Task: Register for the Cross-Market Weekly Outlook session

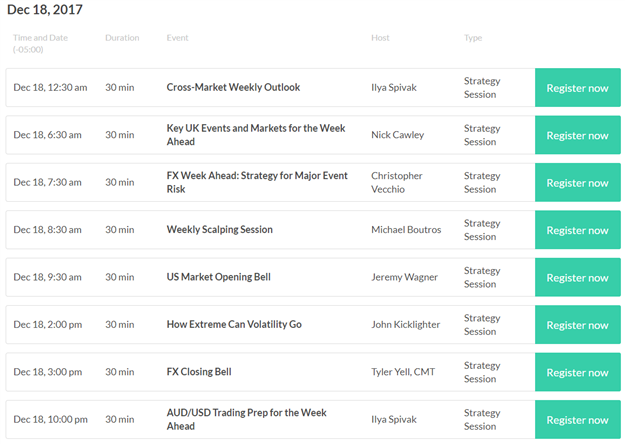Action: pos(578,88)
